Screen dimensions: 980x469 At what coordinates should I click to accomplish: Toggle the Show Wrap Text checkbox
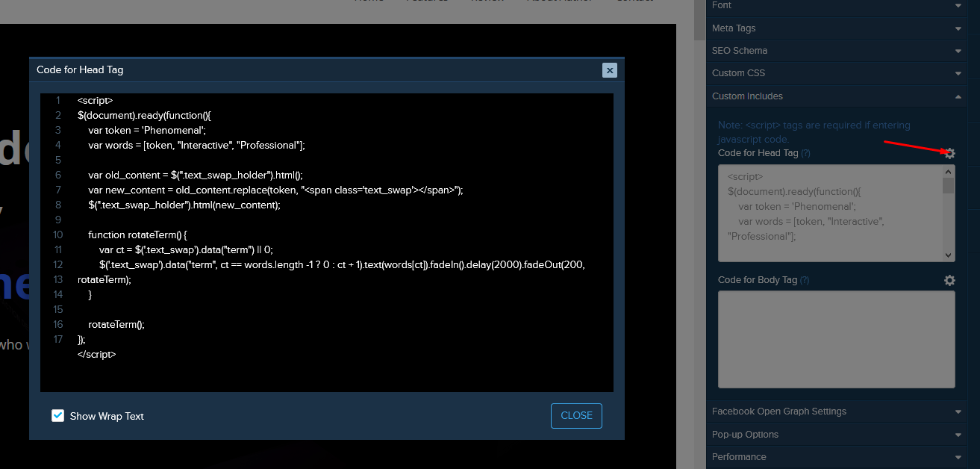(57, 416)
